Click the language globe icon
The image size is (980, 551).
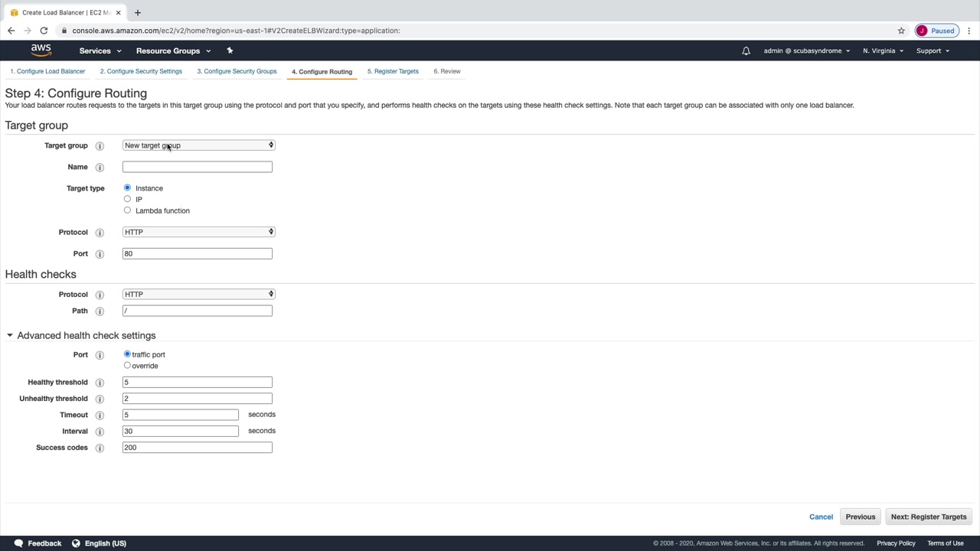point(76,543)
